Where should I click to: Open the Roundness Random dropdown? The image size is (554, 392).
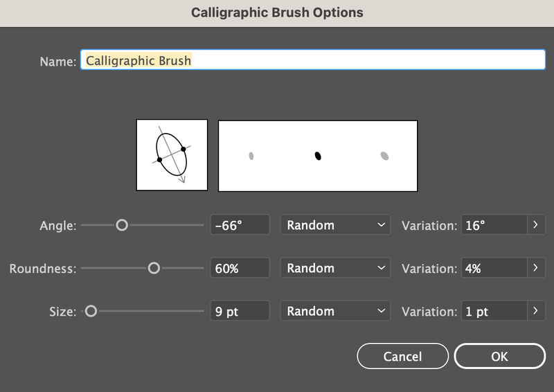click(x=335, y=268)
